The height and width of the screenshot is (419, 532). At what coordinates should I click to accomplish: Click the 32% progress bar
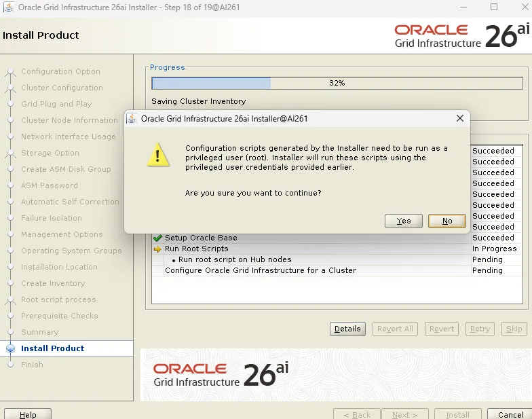[337, 83]
